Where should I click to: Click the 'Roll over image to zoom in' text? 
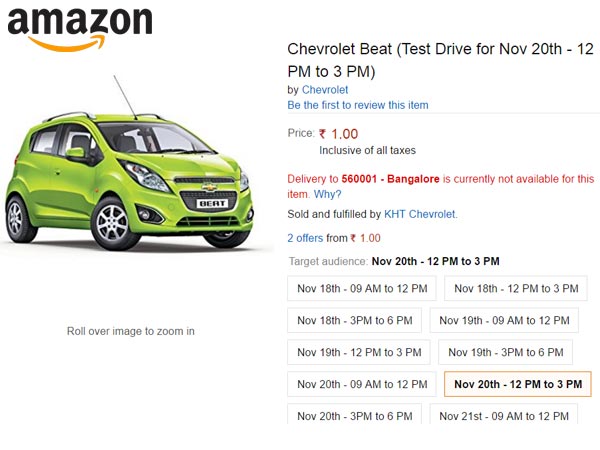tap(131, 331)
